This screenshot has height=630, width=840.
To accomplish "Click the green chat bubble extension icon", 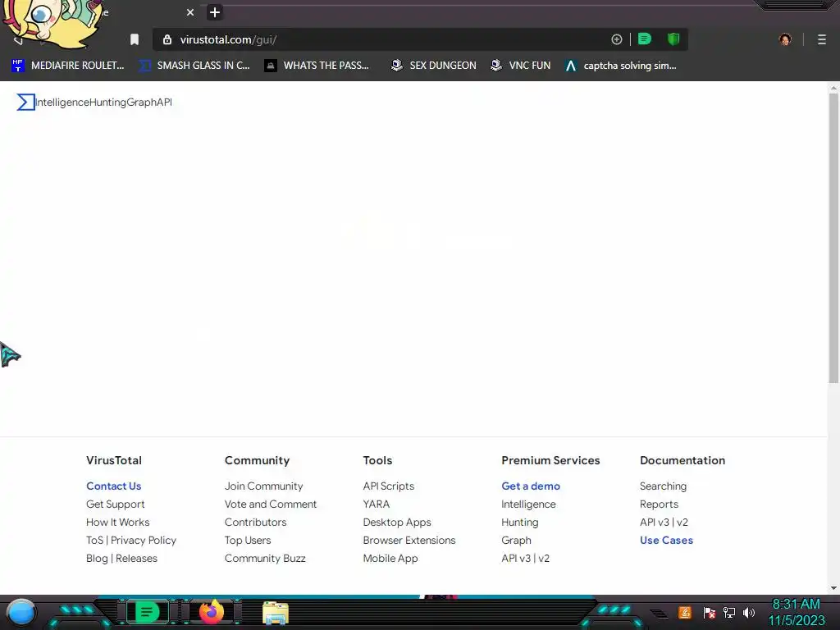I will [645, 39].
